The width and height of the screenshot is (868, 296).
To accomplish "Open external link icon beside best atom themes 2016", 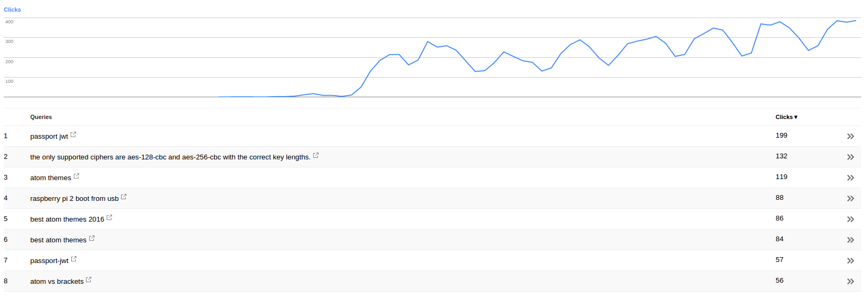I will click(109, 217).
